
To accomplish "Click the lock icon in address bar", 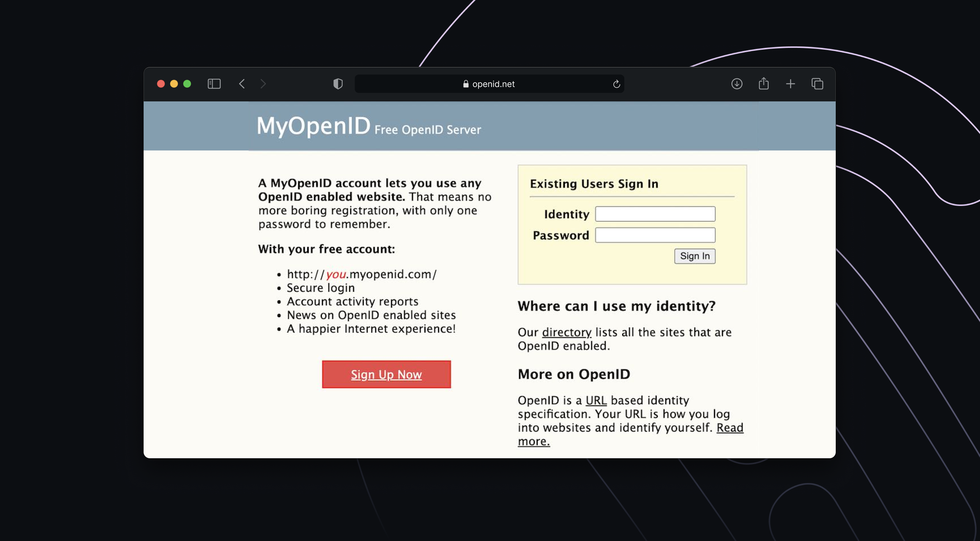I will coord(466,84).
